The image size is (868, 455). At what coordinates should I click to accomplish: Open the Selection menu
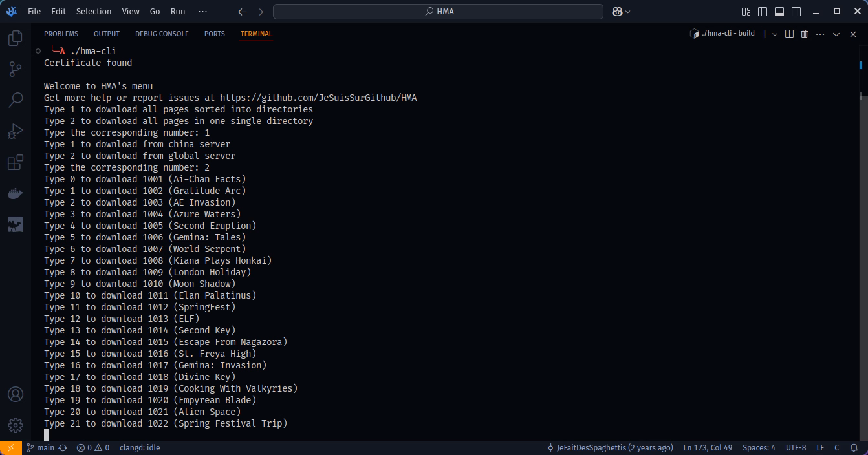[x=94, y=12]
